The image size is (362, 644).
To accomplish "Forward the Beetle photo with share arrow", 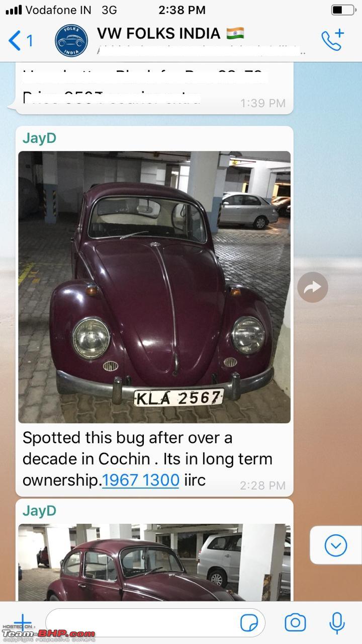I will click(x=312, y=287).
